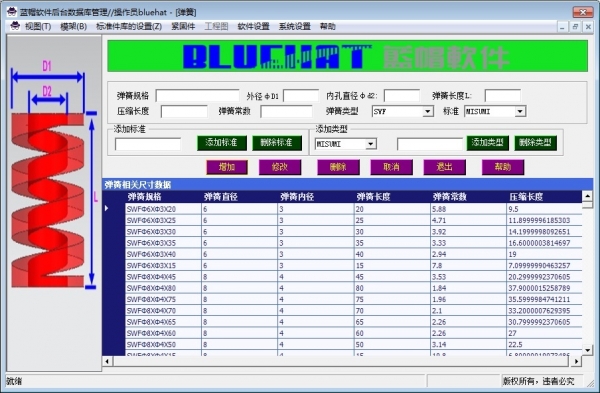600x393 pixels.
Task: Select the row SWFΦ8XΦ4X50
Action: point(354,344)
